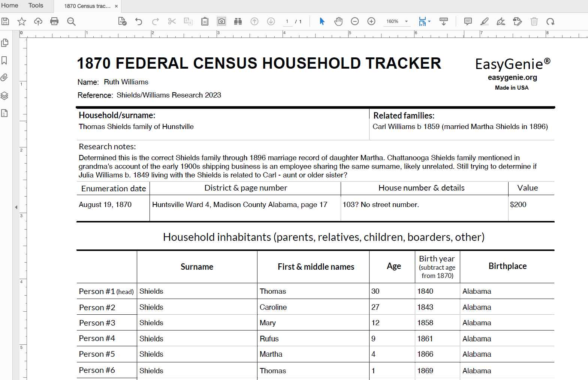Open the find binoculars tool
Screen dimensions: 588x380
(x=238, y=21)
